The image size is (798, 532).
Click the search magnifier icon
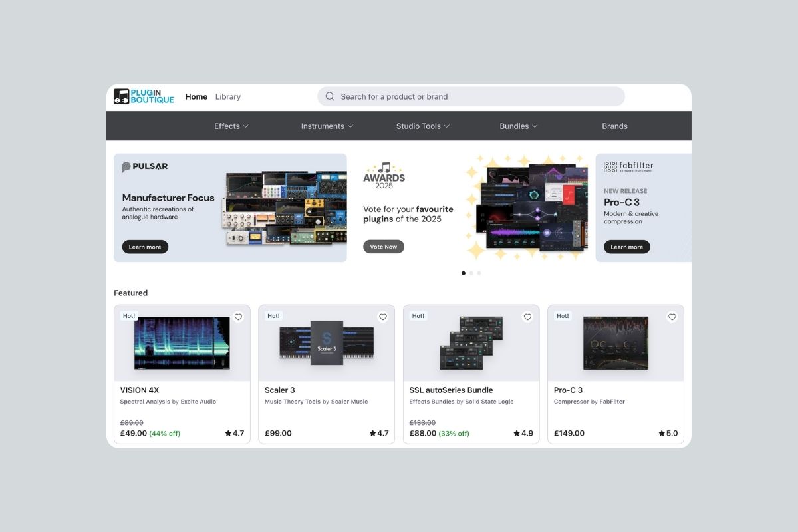point(330,96)
